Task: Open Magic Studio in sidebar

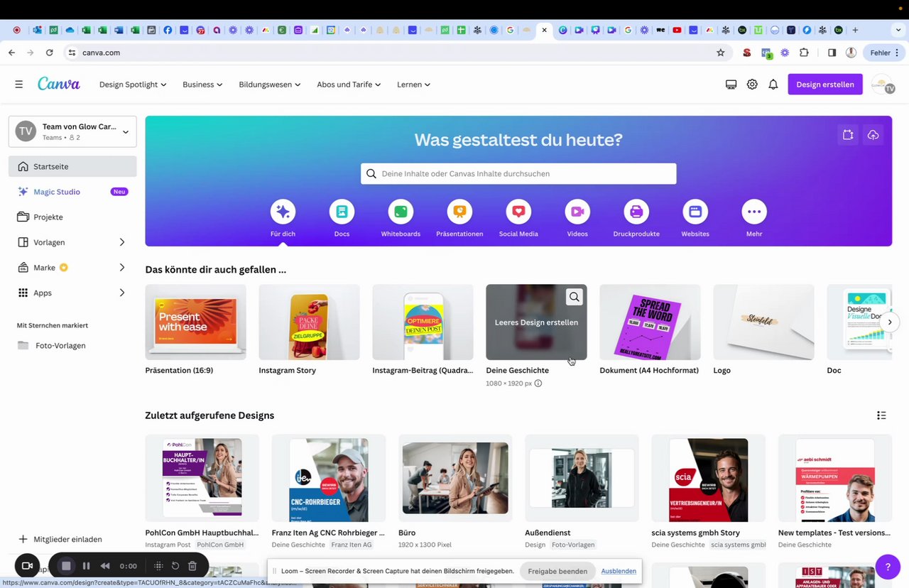Action: pyautogui.click(x=72, y=192)
